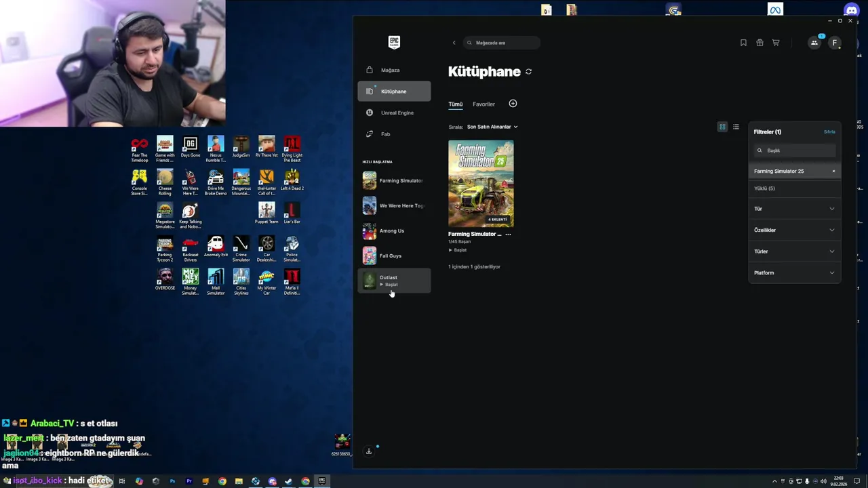Open Photoshop from the taskbar
This screenshot has width=868, height=488.
pyautogui.click(x=172, y=481)
